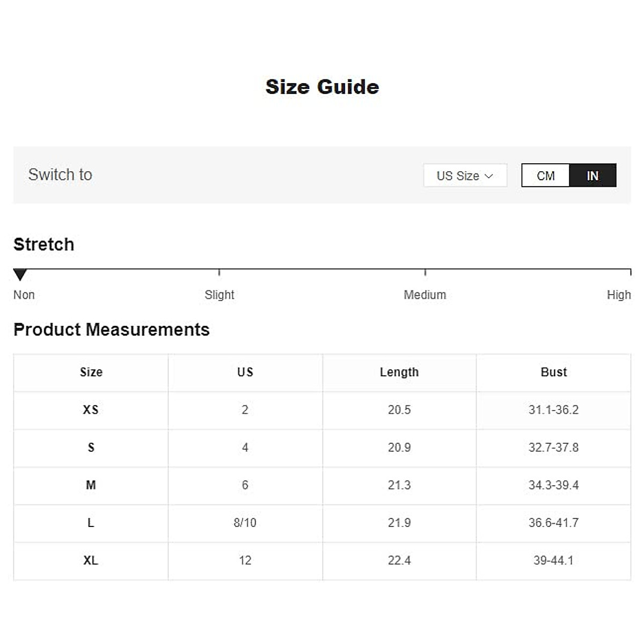Click the Bust column header
The height and width of the screenshot is (644, 644).
click(x=553, y=372)
